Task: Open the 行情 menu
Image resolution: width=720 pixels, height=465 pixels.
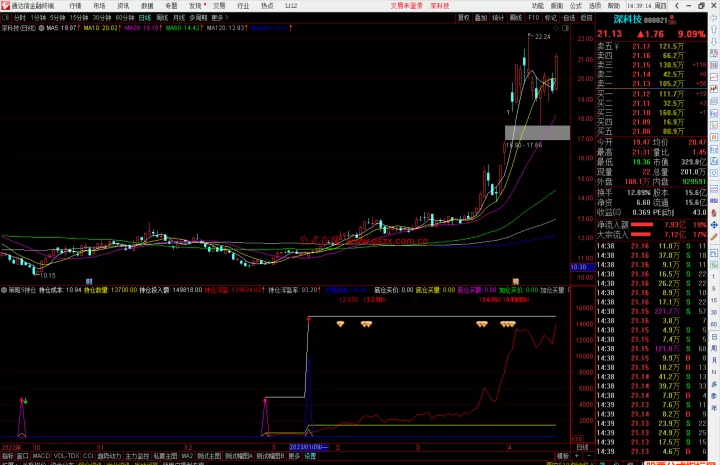Action: coord(75,6)
